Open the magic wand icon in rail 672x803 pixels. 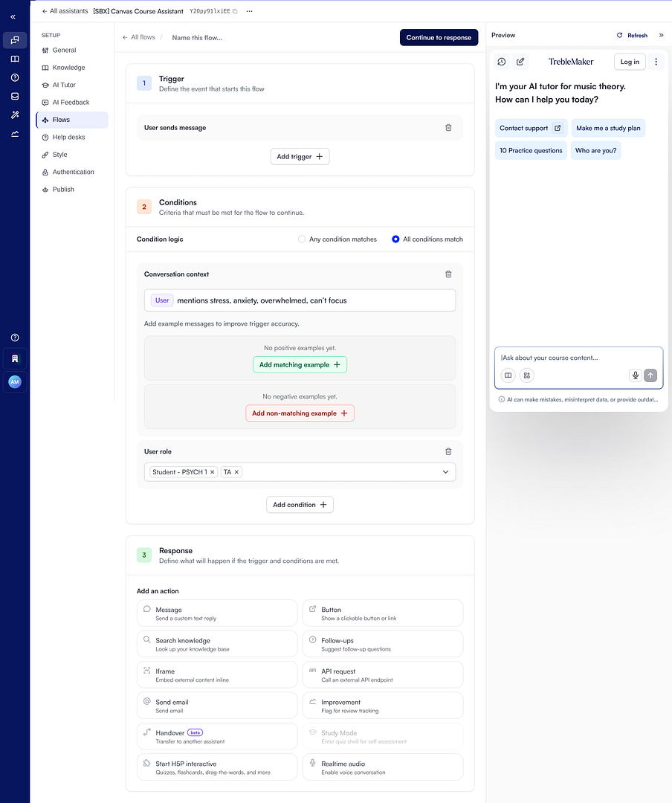15,115
